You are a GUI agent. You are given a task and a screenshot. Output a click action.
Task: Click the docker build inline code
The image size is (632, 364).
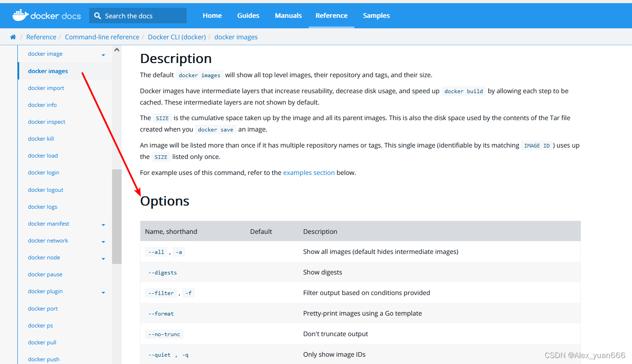click(x=464, y=91)
